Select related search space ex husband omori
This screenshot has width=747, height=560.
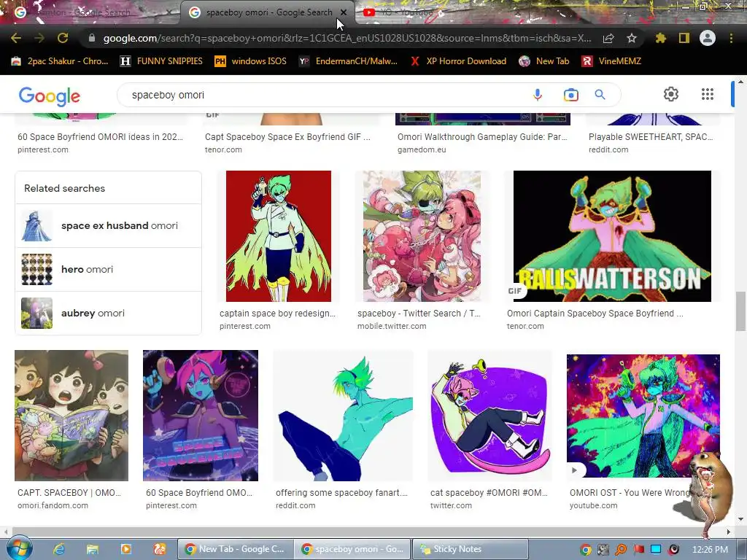108,226
